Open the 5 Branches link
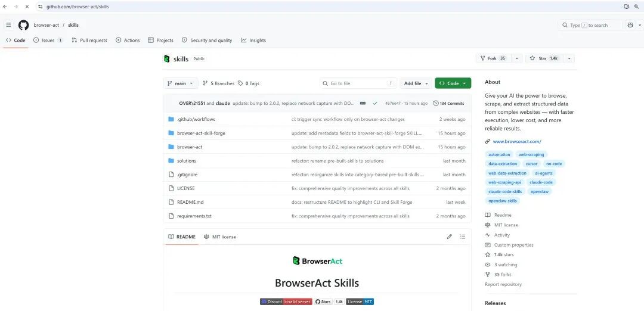The height and width of the screenshot is (311, 644). point(218,83)
